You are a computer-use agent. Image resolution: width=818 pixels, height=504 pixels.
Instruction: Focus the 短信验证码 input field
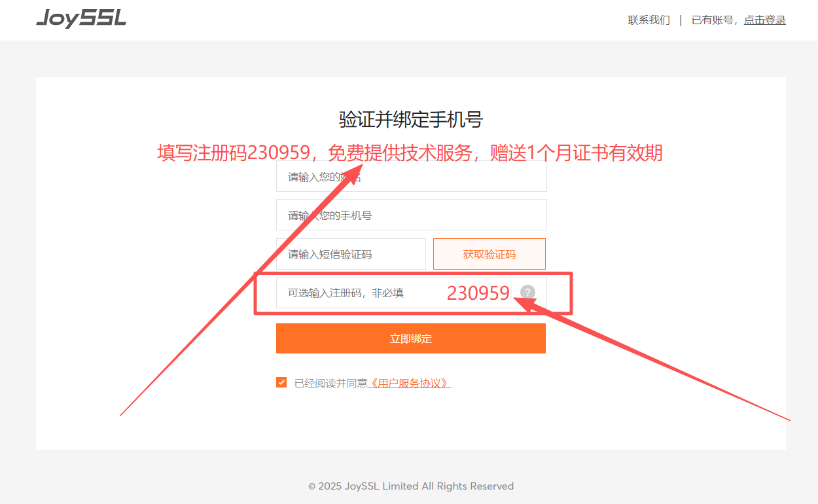351,254
